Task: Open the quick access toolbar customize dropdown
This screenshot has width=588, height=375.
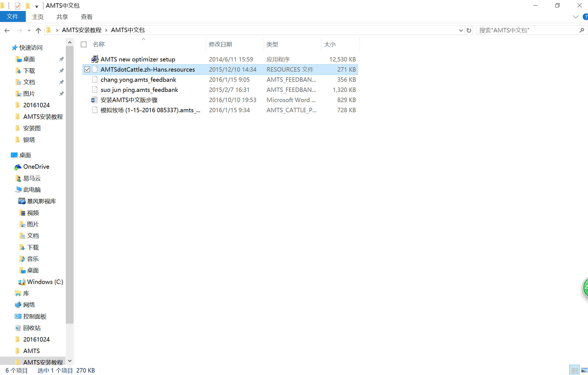Action: (x=37, y=6)
